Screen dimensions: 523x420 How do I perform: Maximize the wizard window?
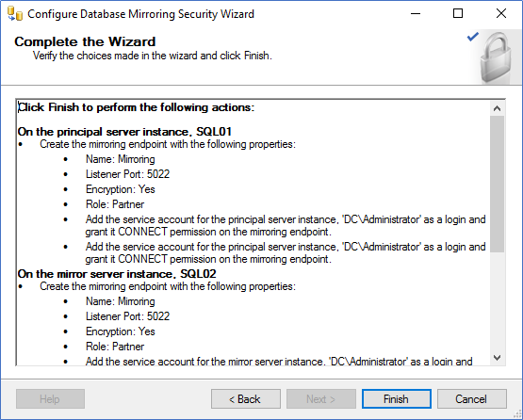tap(458, 14)
